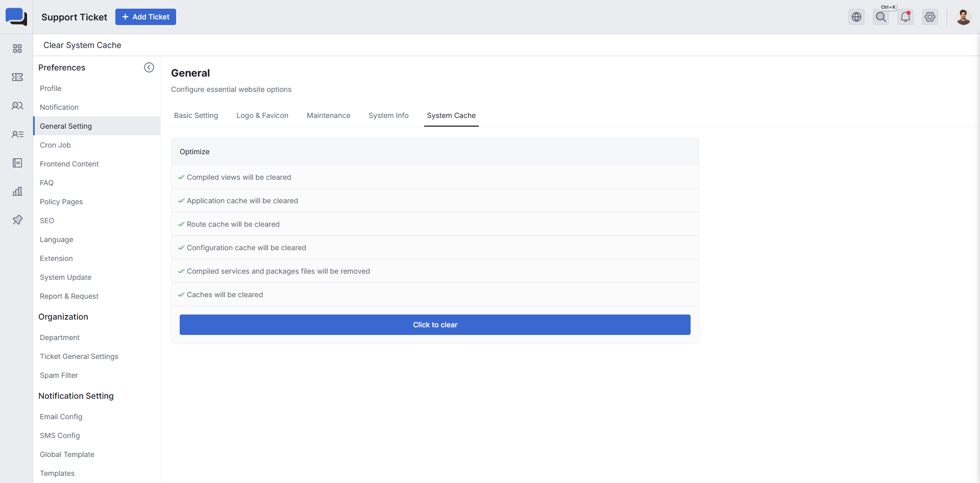Open the dashboard grid icon in sidebar
The width and height of the screenshot is (980, 483).
click(17, 49)
